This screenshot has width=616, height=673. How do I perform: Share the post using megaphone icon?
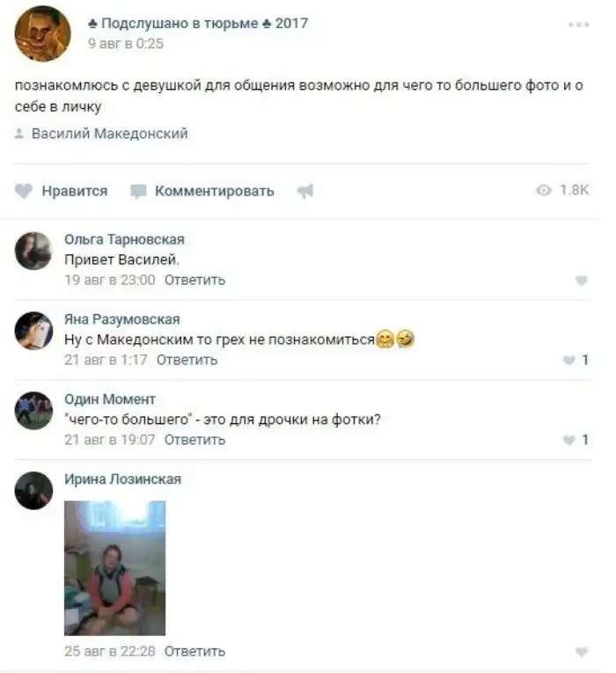click(305, 191)
